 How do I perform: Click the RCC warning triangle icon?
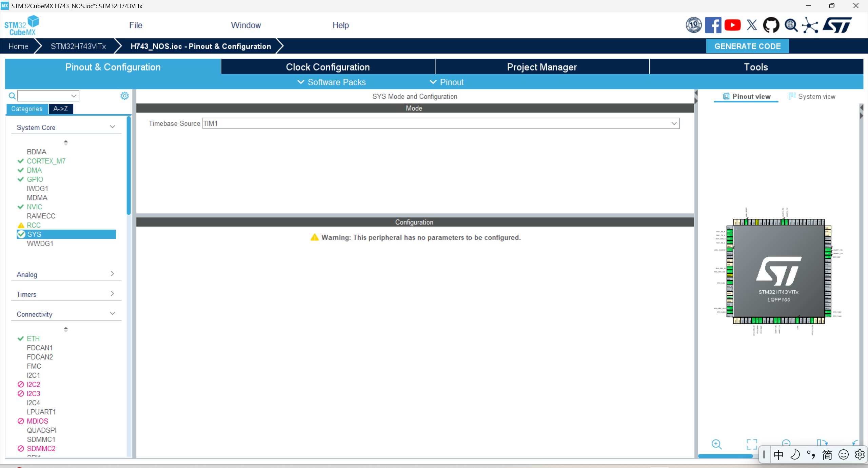[21, 225]
